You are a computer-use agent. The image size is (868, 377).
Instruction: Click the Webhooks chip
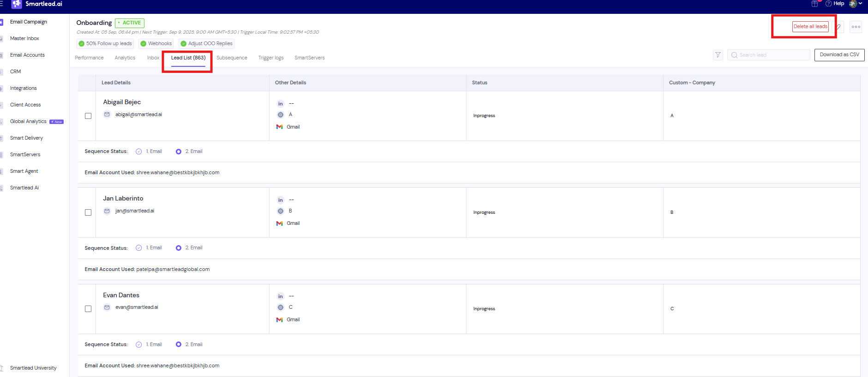click(156, 44)
